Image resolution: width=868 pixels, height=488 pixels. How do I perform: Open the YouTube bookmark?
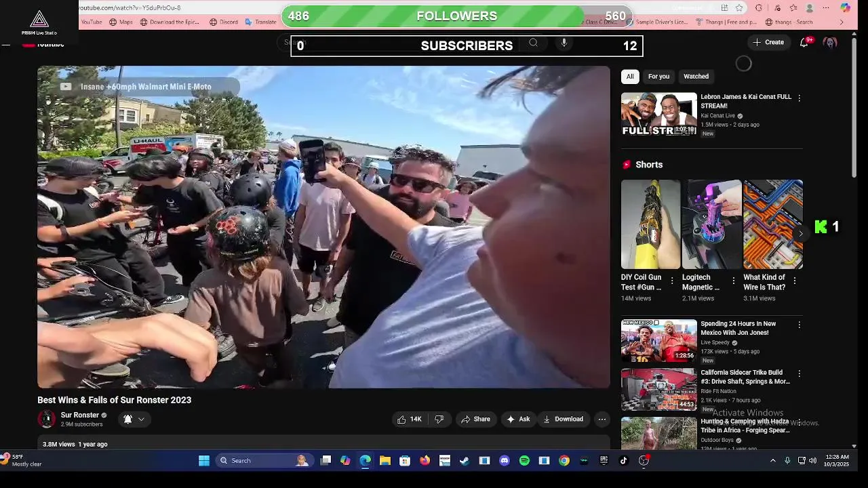[91, 22]
